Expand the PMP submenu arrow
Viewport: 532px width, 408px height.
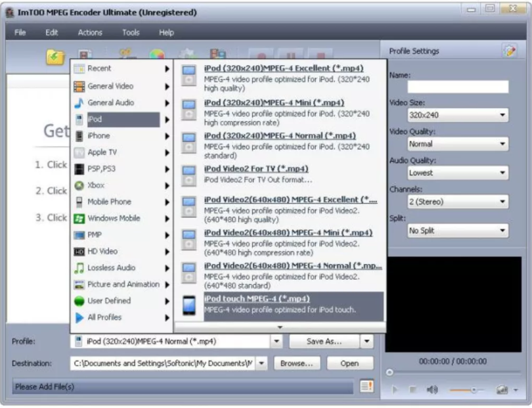[x=167, y=235]
